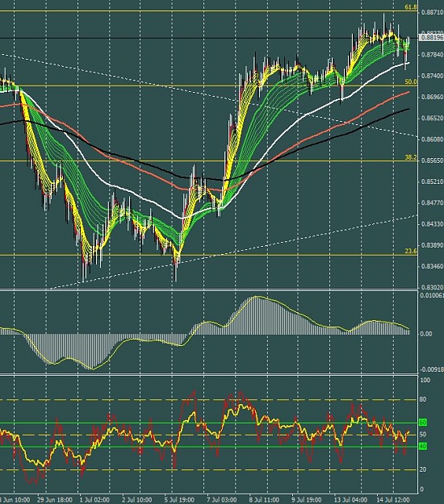
Task: Click price axis value 0.84330
Action: pos(432,224)
